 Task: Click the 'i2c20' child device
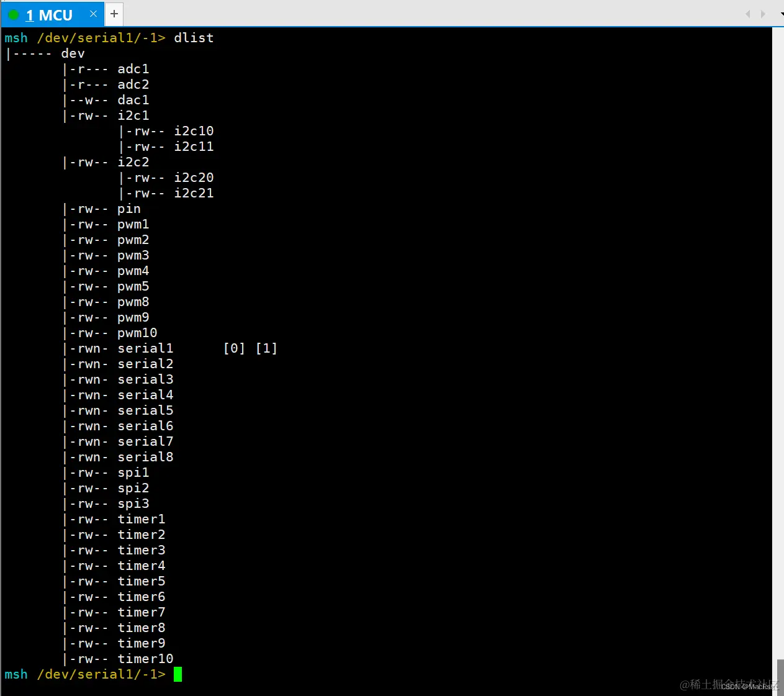coord(166,178)
